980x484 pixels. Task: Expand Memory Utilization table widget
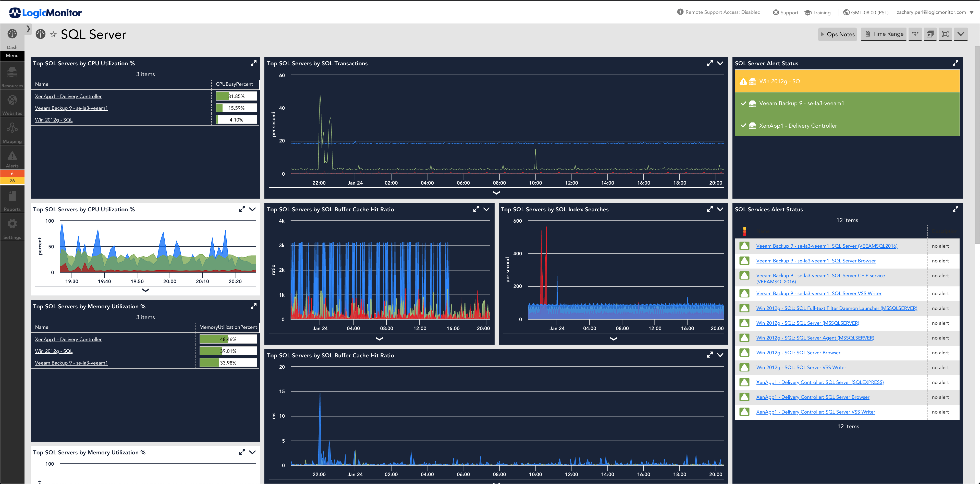[253, 306]
